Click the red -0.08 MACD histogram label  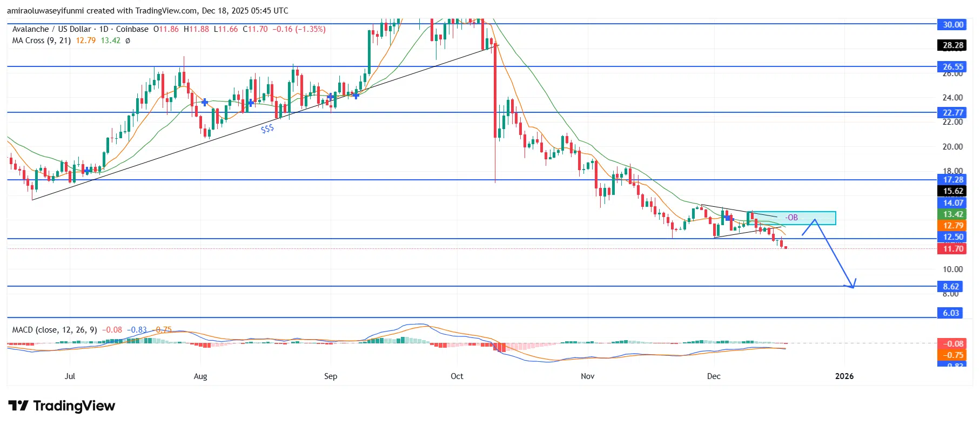click(952, 343)
